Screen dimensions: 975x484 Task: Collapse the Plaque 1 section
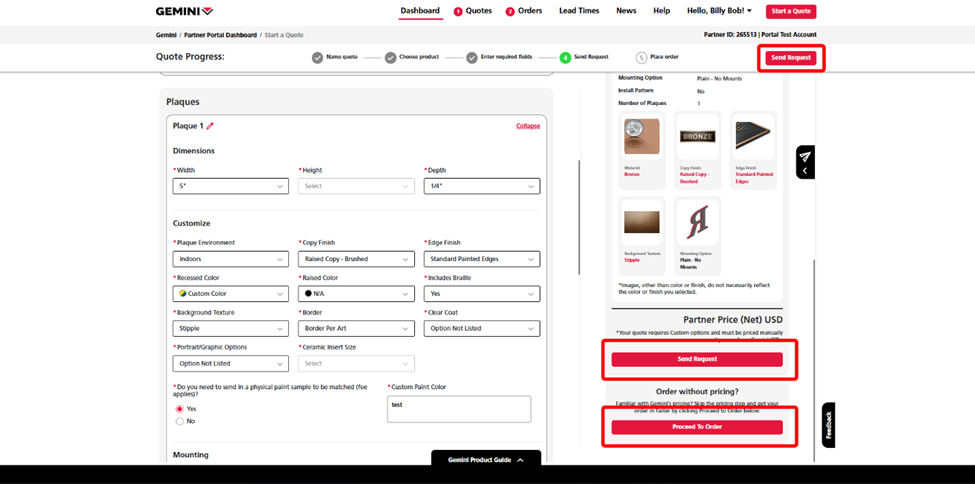[528, 126]
